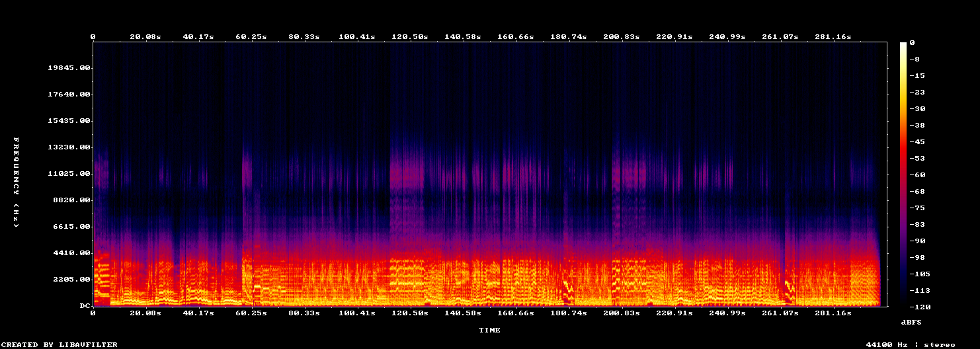Click the 0 value on dBFS scale
980x349 pixels.
[x=912, y=43]
